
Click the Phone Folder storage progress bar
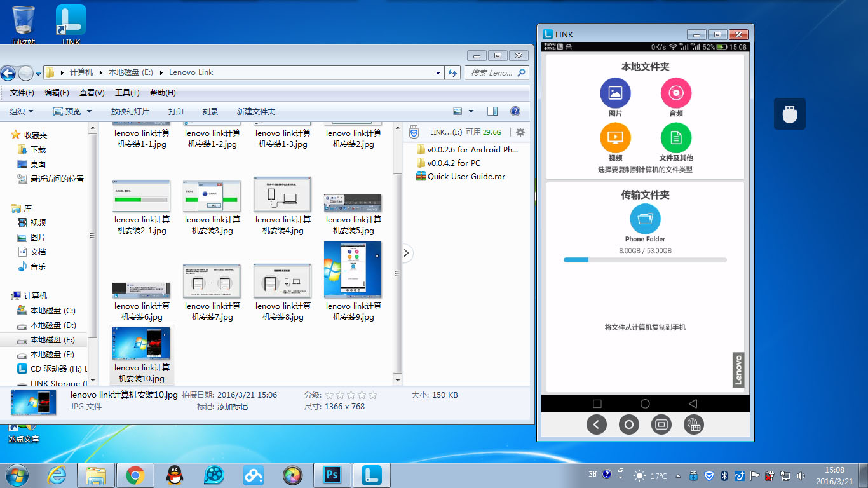tap(644, 259)
